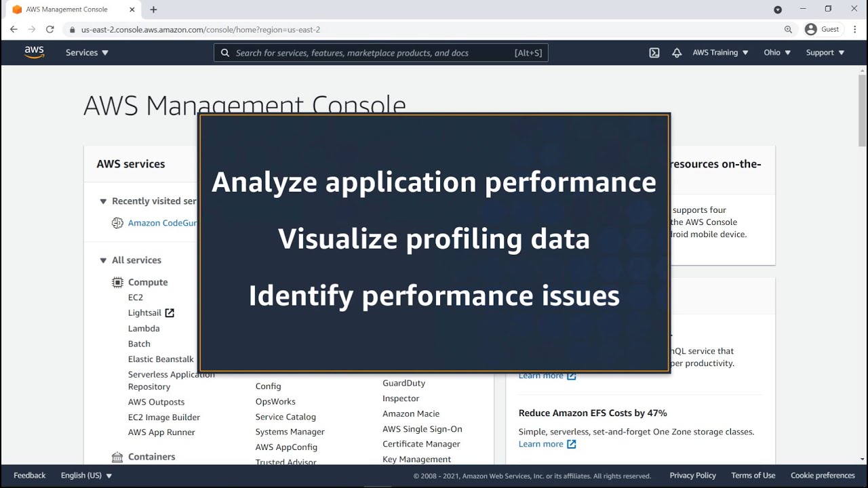Click Learn more under Reduce EFS Costs

pos(541,444)
